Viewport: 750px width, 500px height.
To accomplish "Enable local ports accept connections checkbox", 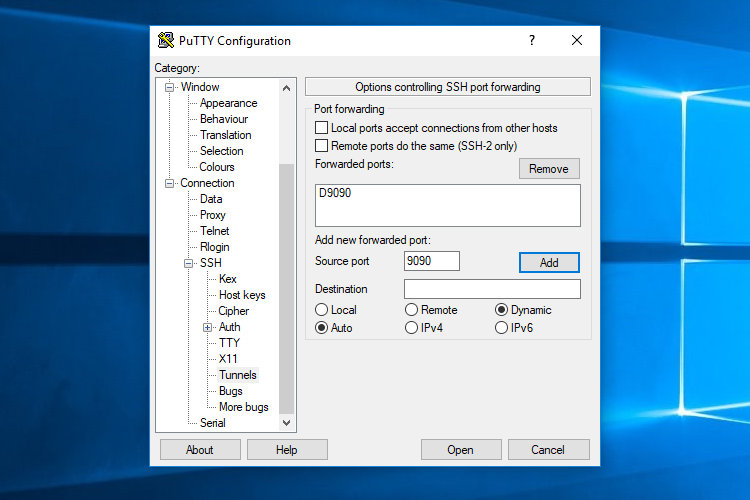I will pyautogui.click(x=322, y=128).
